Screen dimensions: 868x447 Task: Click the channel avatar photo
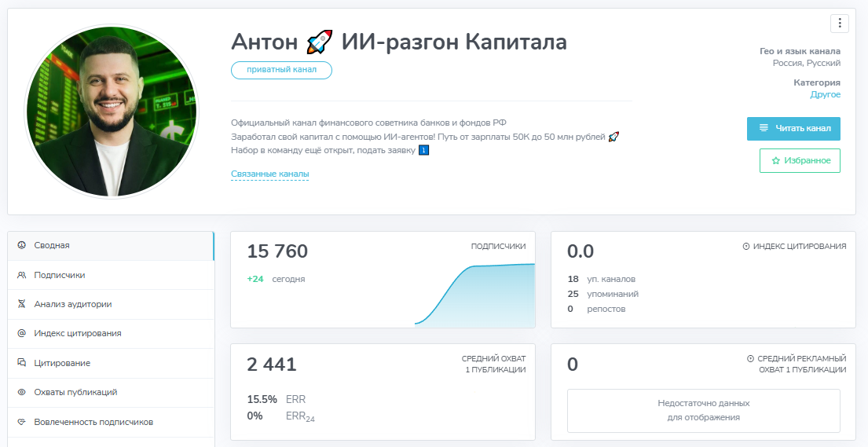point(112,111)
